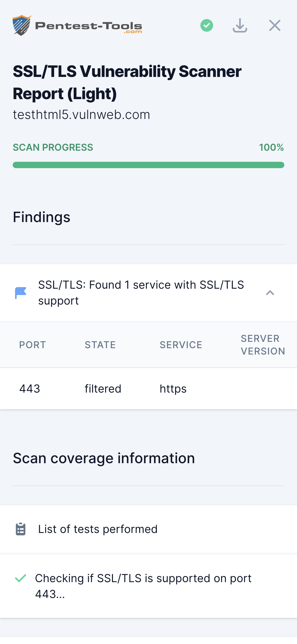
Task: Click the scan progress bar
Action: [148, 165]
